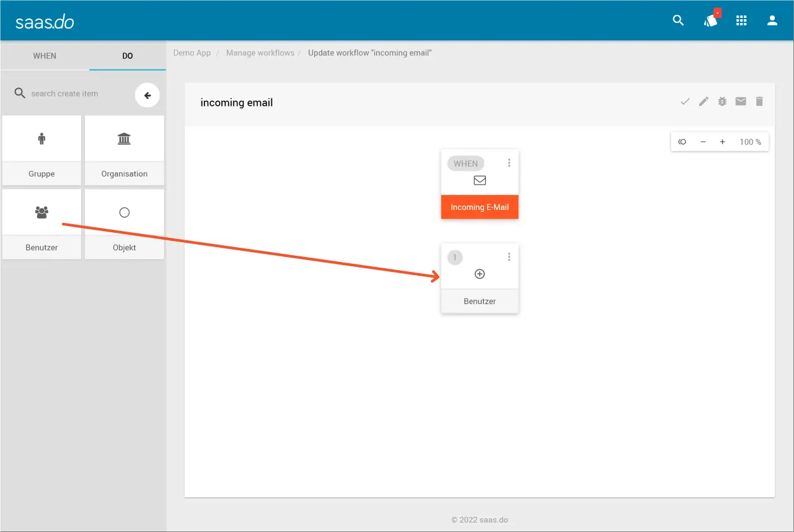Select the DO tab
794x532 pixels.
pyautogui.click(x=127, y=56)
